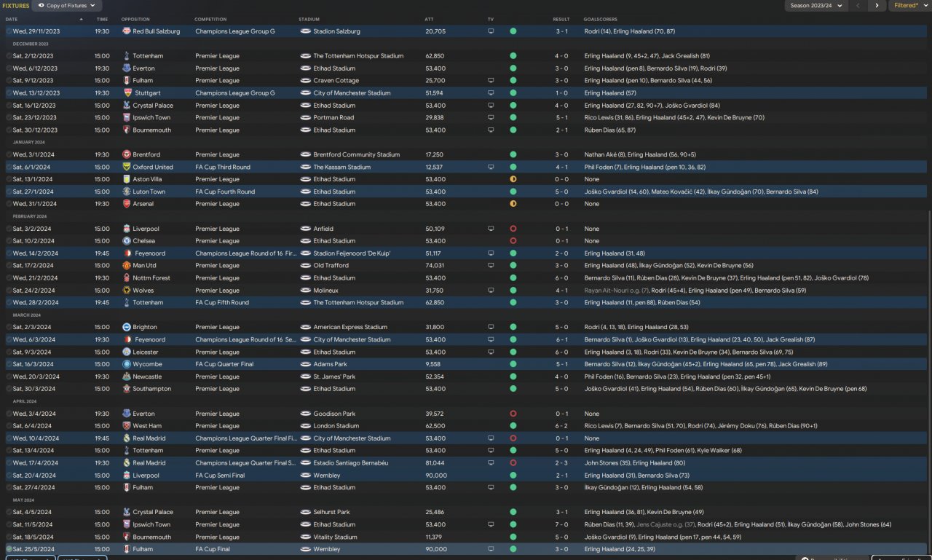Open the Nottm Forest opposition link
The image size is (932, 560).
coord(151,278)
